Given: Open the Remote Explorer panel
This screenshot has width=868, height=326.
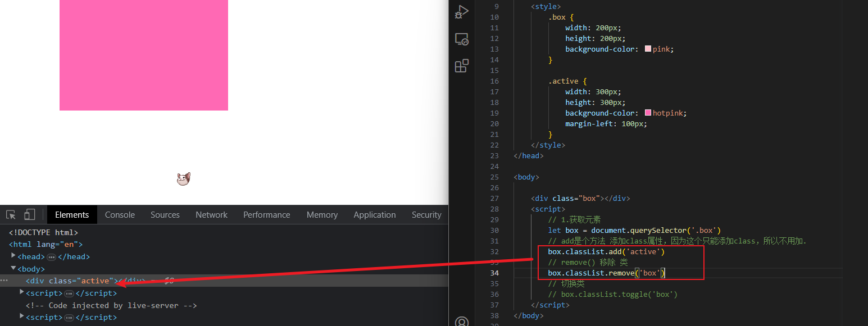Looking at the screenshot, I should pos(461,39).
